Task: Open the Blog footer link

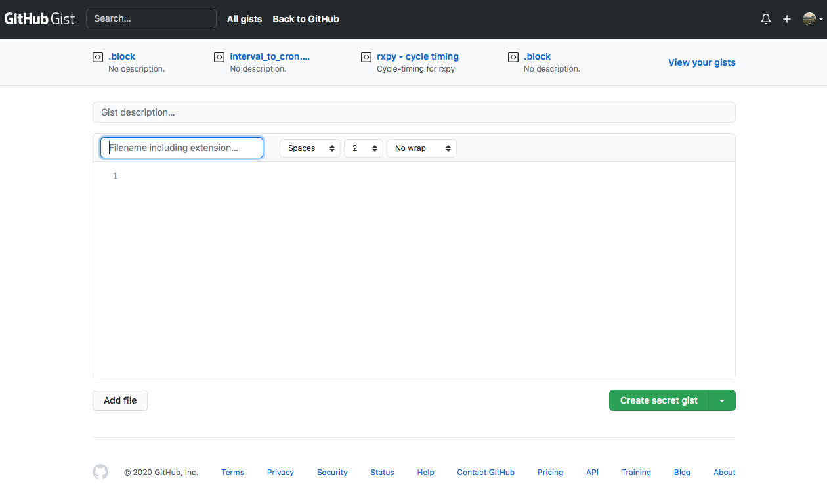Action: pos(682,472)
